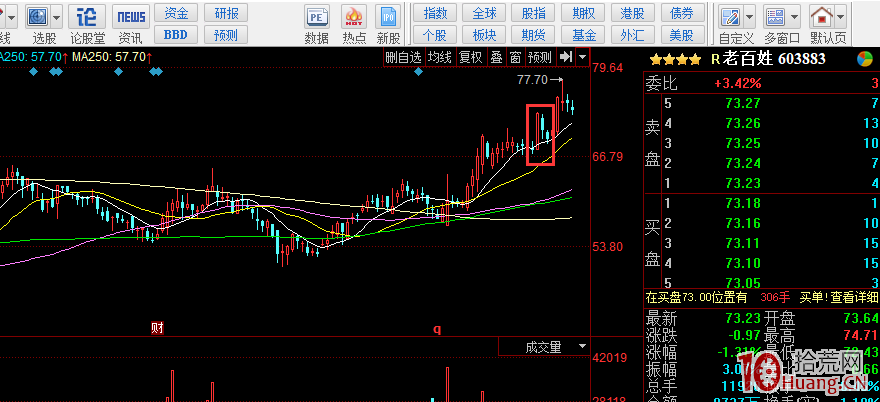The height and width of the screenshot is (402, 880).
Task: Click the 42019 volume axis label
Action: coord(610,358)
